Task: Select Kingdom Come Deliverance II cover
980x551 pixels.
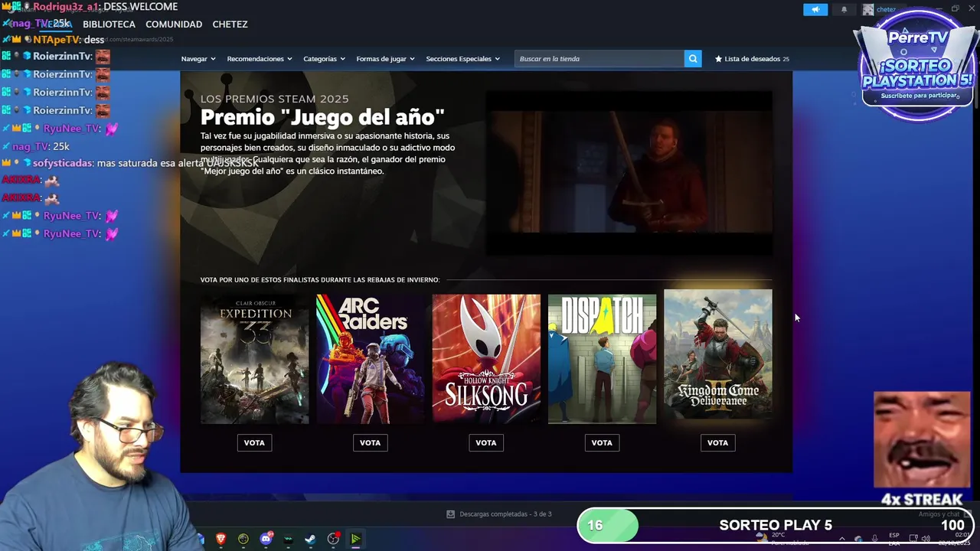Action: pyautogui.click(x=718, y=354)
